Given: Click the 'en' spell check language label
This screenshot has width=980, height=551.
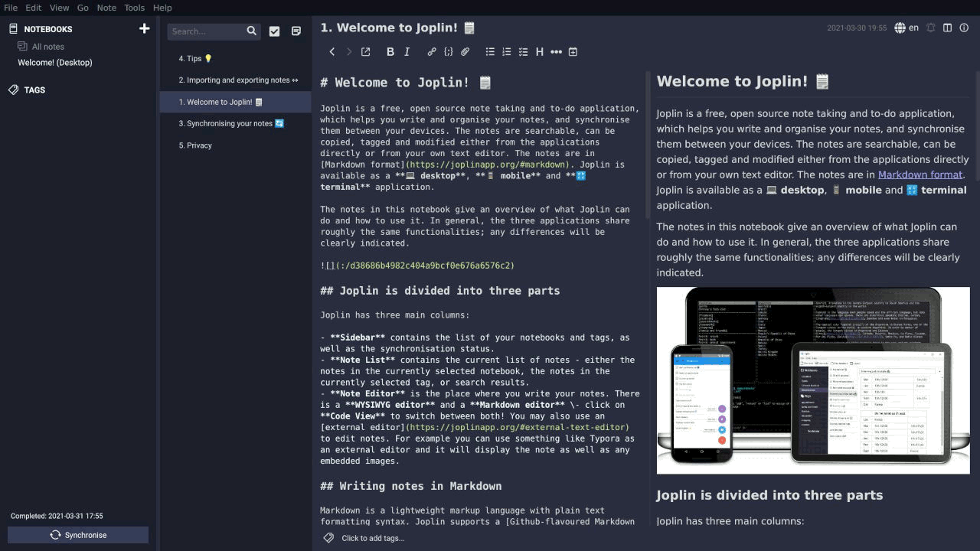Looking at the screenshot, I should 913,28.
